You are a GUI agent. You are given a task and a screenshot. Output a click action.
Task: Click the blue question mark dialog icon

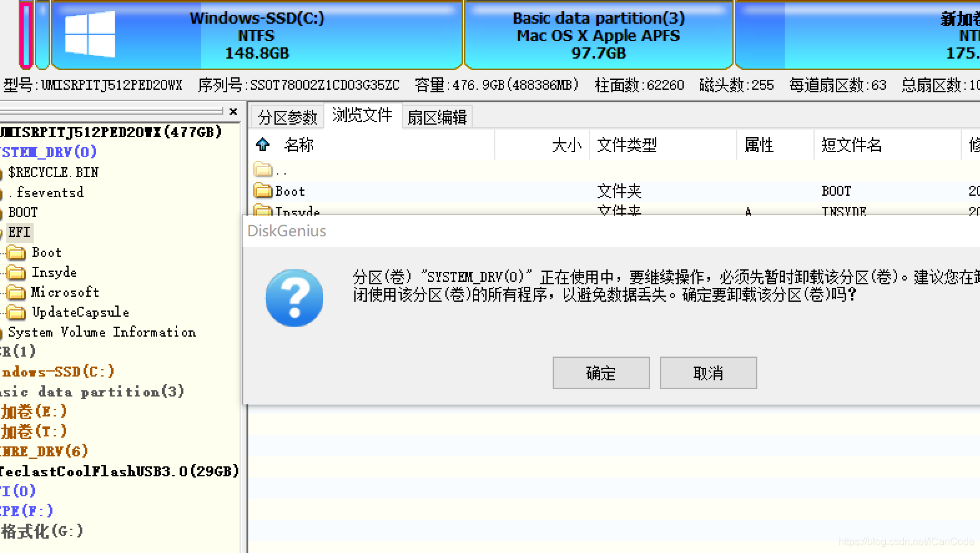[x=294, y=298]
